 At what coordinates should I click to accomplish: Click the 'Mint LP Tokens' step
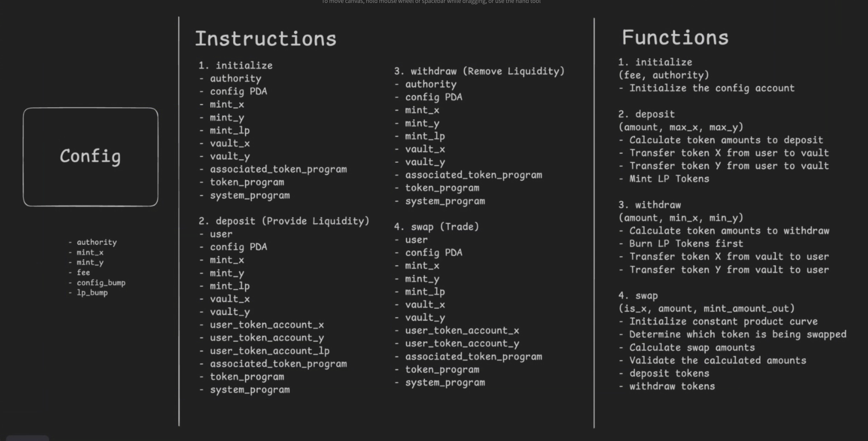point(669,179)
